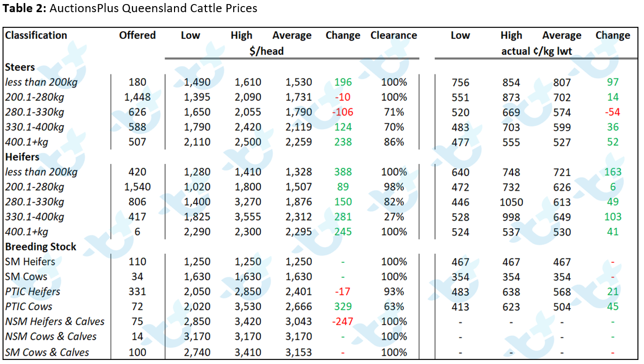Click the red change value -247

[x=342, y=321]
